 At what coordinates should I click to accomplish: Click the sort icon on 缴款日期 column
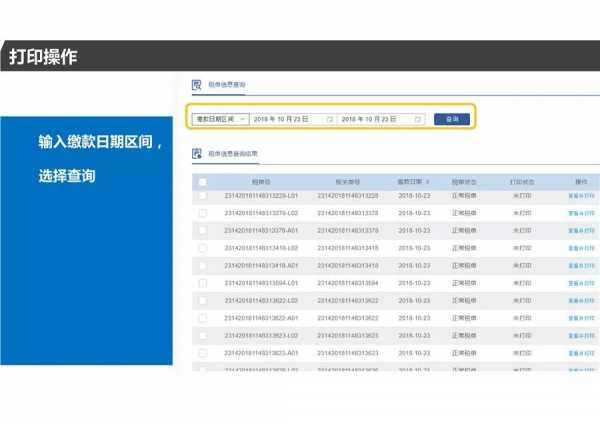428,182
